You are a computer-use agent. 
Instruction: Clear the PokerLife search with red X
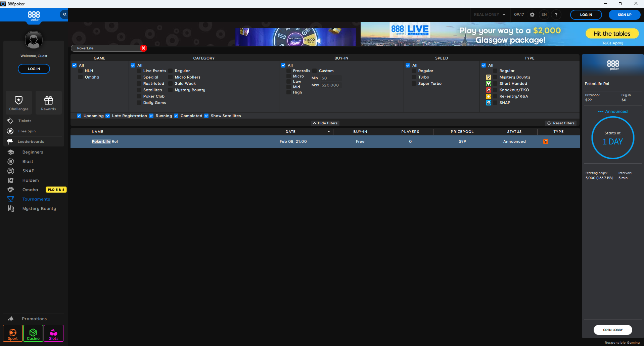click(x=143, y=48)
